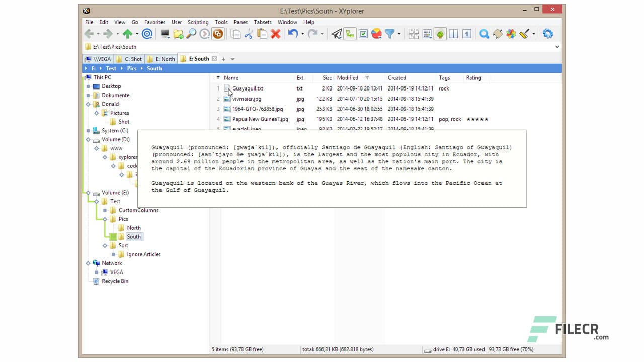Select the Paste toolbar icon

tap(262, 34)
